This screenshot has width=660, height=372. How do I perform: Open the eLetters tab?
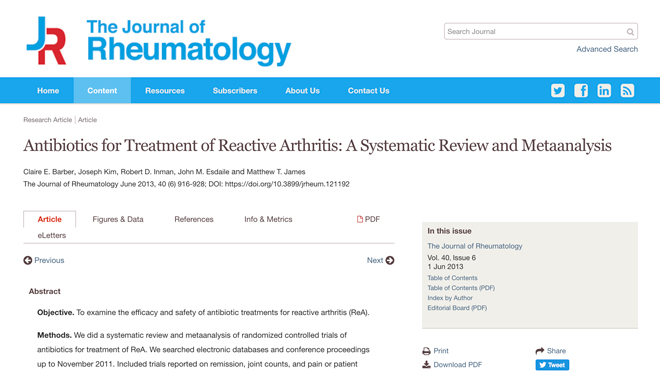pyautogui.click(x=52, y=235)
